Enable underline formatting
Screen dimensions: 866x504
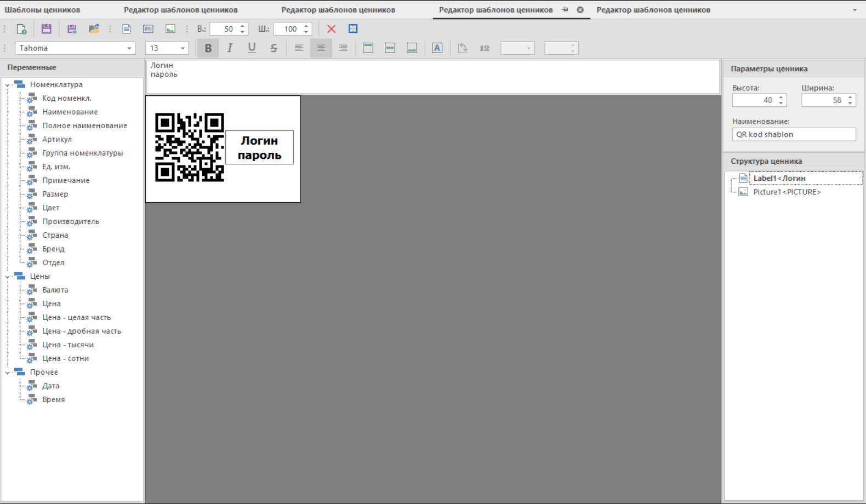[252, 48]
